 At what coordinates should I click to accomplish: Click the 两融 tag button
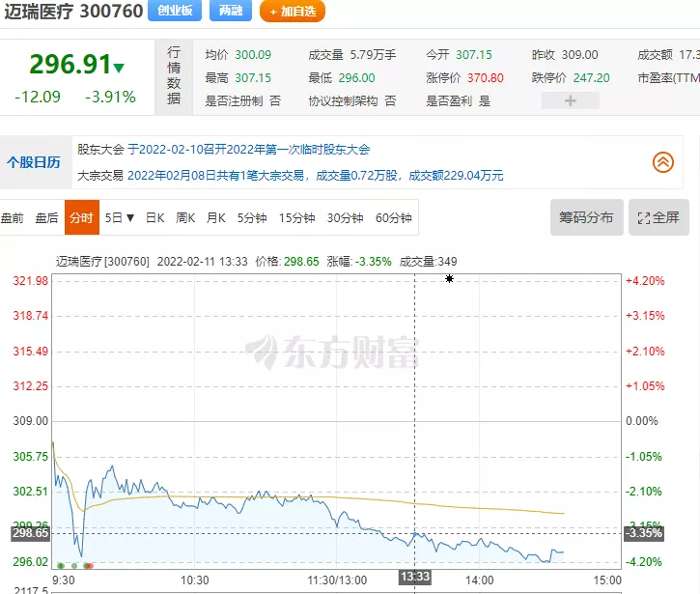point(231,11)
